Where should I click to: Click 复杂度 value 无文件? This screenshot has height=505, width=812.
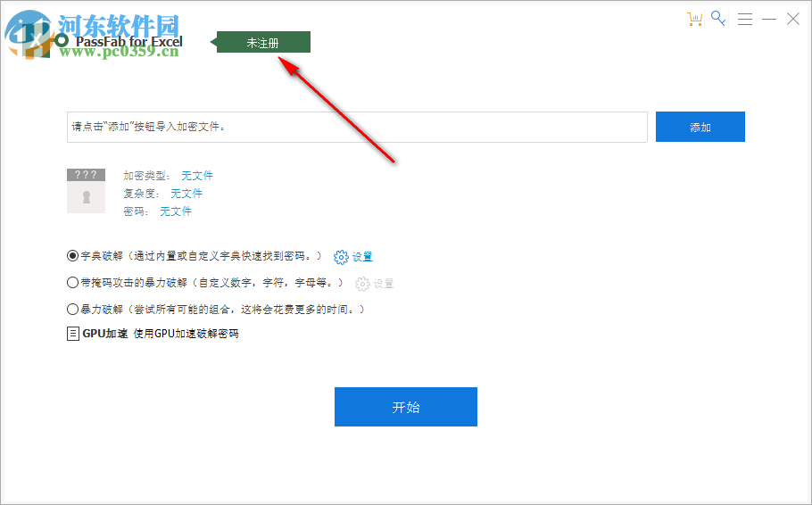[x=186, y=194]
